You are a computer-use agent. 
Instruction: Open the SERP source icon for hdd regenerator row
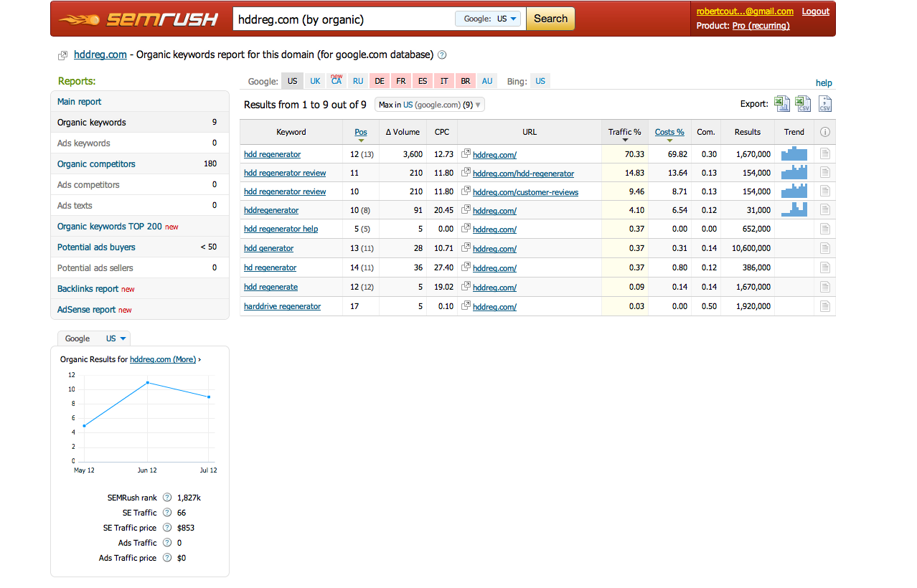tap(825, 153)
